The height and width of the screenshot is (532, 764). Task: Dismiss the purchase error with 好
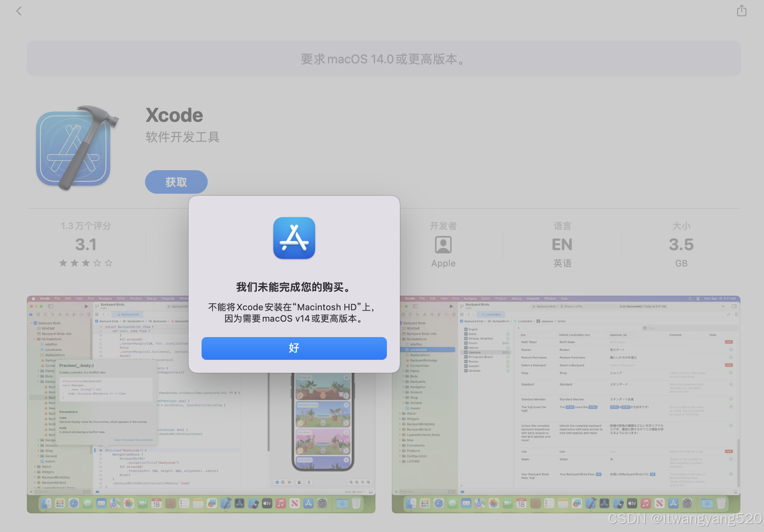click(294, 348)
